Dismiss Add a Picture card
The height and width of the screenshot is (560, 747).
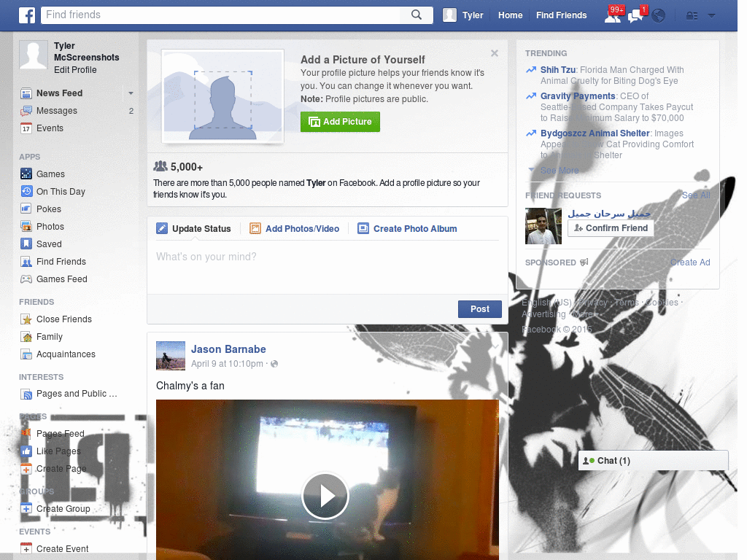tap(495, 53)
